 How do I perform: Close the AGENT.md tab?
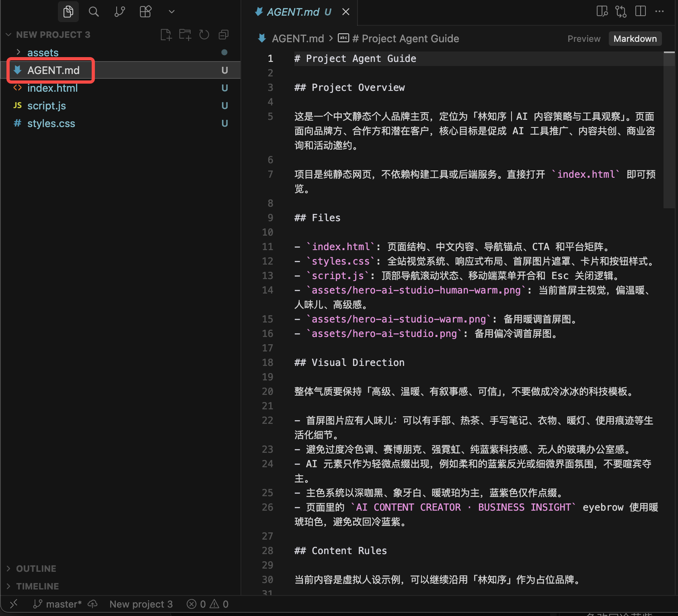point(346,12)
